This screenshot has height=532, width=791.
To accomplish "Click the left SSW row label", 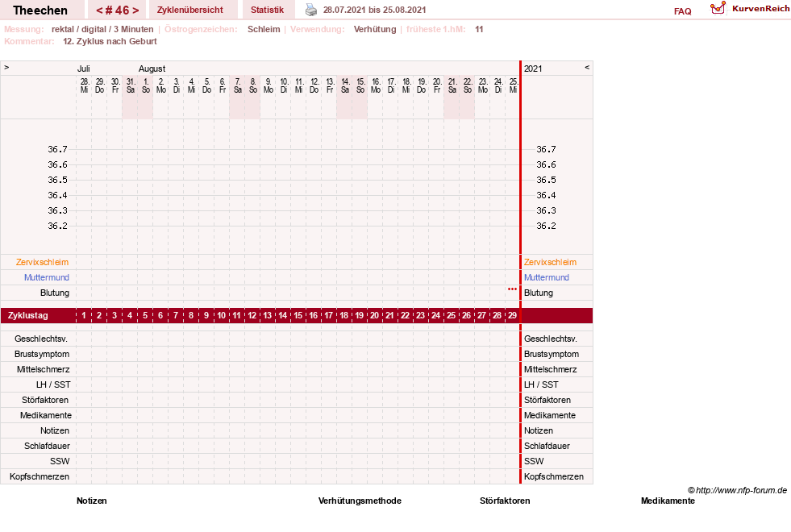I will click(60, 461).
